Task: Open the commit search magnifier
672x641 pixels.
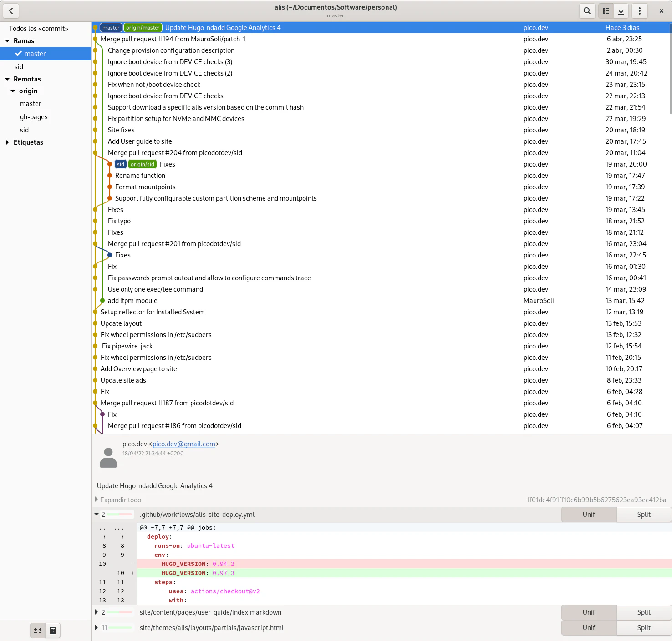Action: 587,11
